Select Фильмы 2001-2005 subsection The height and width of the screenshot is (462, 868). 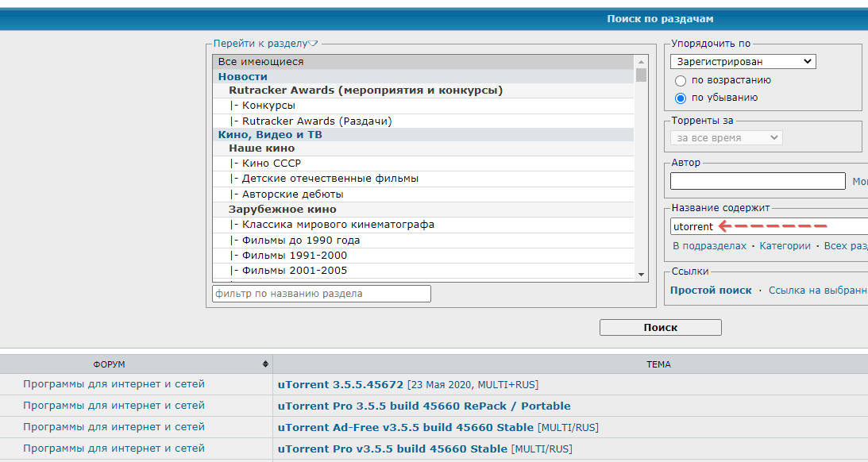point(423,271)
